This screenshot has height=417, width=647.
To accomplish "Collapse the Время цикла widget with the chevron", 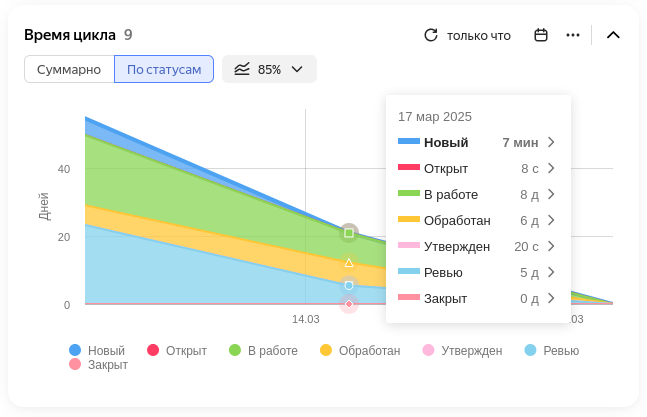I will [x=613, y=35].
